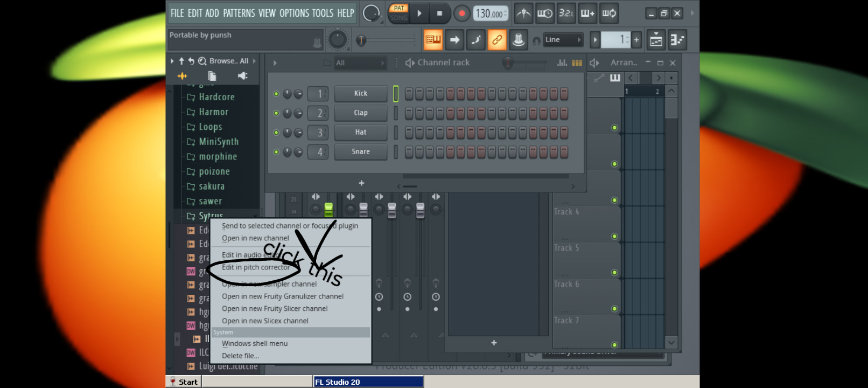
Task: Click the Snare channel button
Action: [361, 152]
